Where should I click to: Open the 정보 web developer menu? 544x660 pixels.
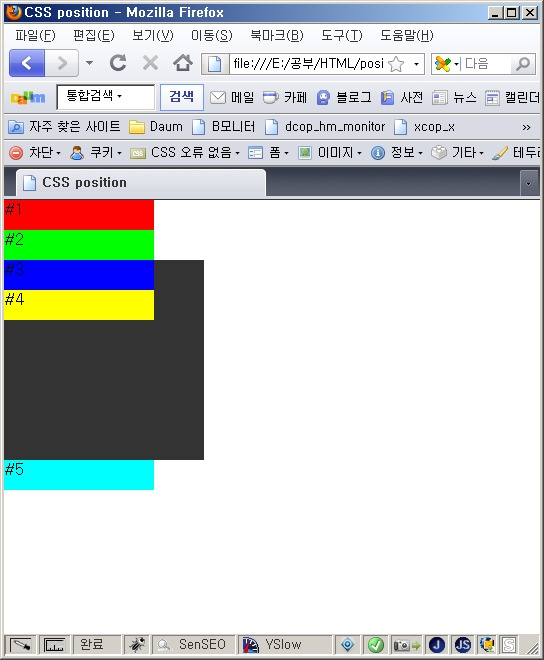[x=397, y=152]
